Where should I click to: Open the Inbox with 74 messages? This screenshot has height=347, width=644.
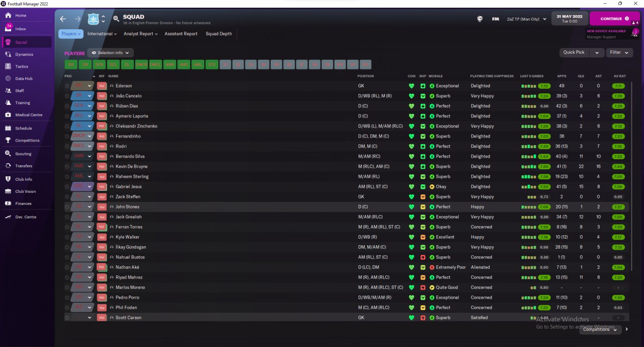point(8,28)
